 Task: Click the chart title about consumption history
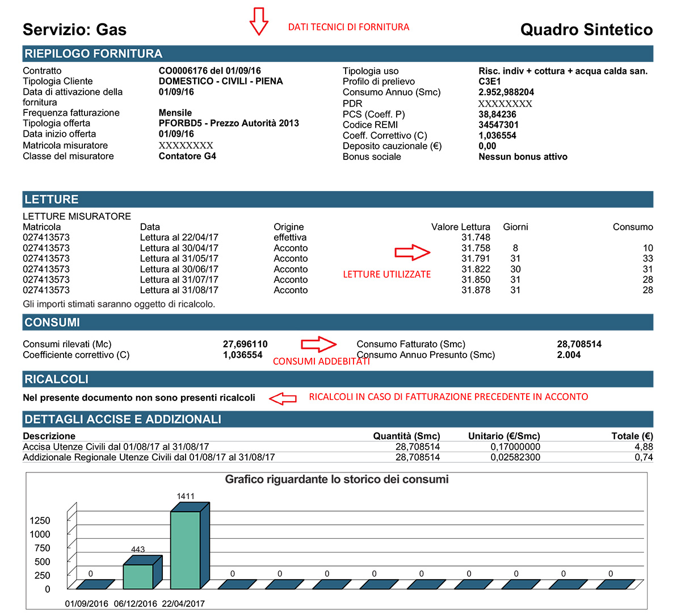pos(337,479)
